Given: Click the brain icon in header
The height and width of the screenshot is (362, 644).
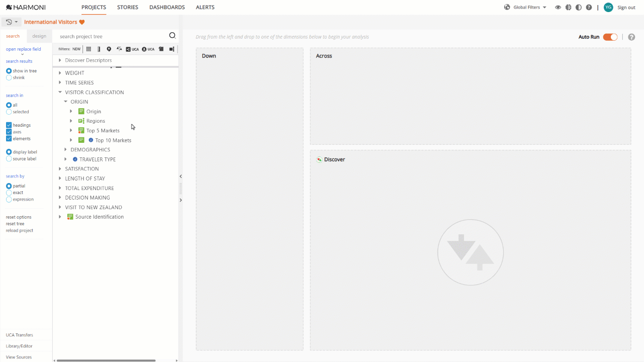Looking at the screenshot, I should pyautogui.click(x=568, y=8).
